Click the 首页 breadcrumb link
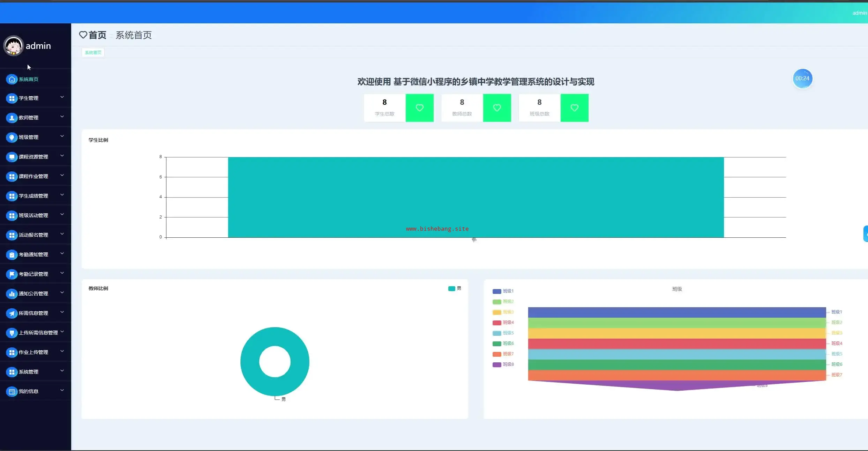The image size is (868, 451). pyautogui.click(x=97, y=35)
